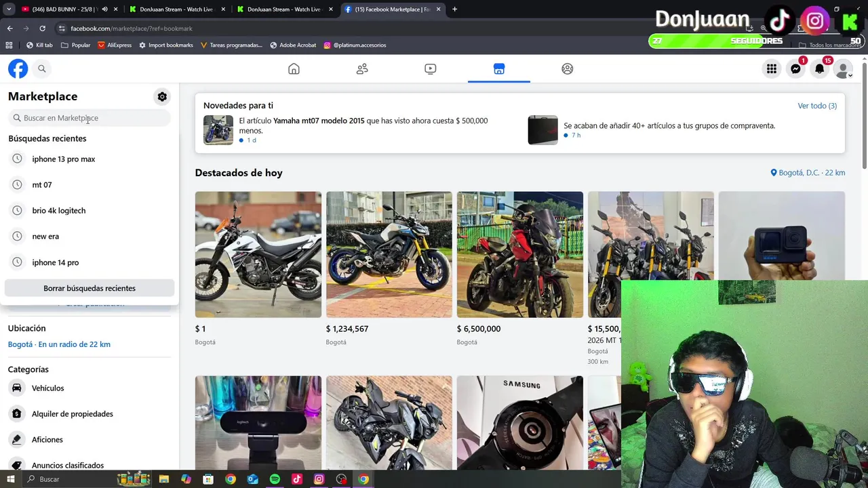This screenshot has width=868, height=488.
Task: Click the Aficiones category icon
Action: pos(17,439)
